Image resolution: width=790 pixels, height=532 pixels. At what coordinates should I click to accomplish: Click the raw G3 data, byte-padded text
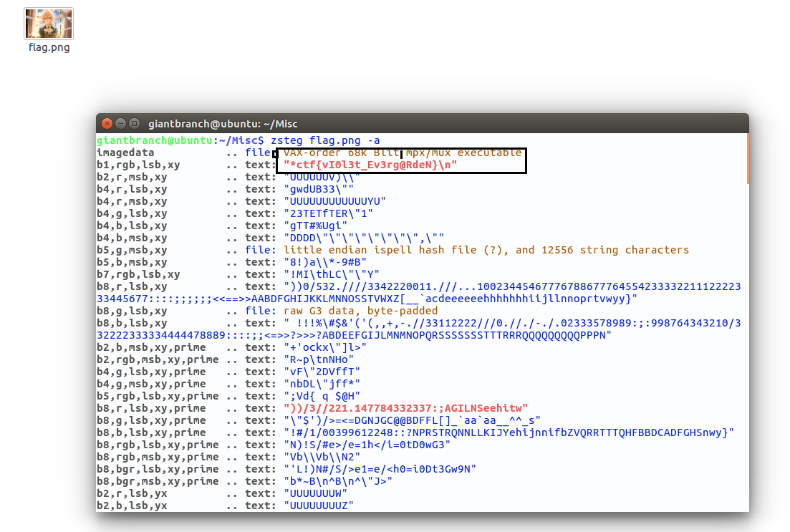point(361,311)
